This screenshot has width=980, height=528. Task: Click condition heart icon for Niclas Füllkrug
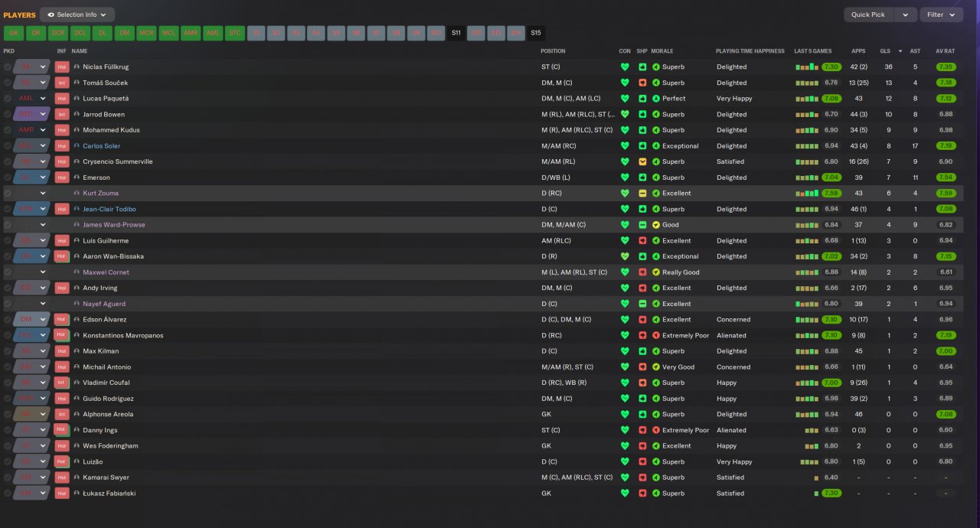click(625, 67)
